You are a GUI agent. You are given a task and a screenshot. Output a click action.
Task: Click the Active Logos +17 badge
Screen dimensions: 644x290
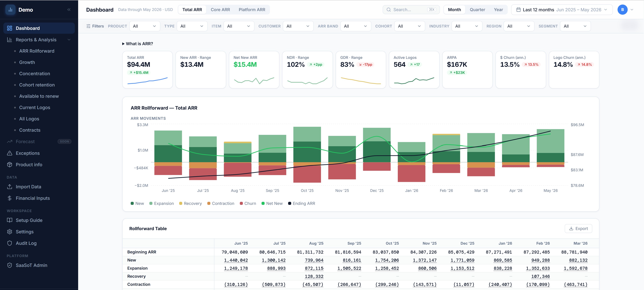414,64
